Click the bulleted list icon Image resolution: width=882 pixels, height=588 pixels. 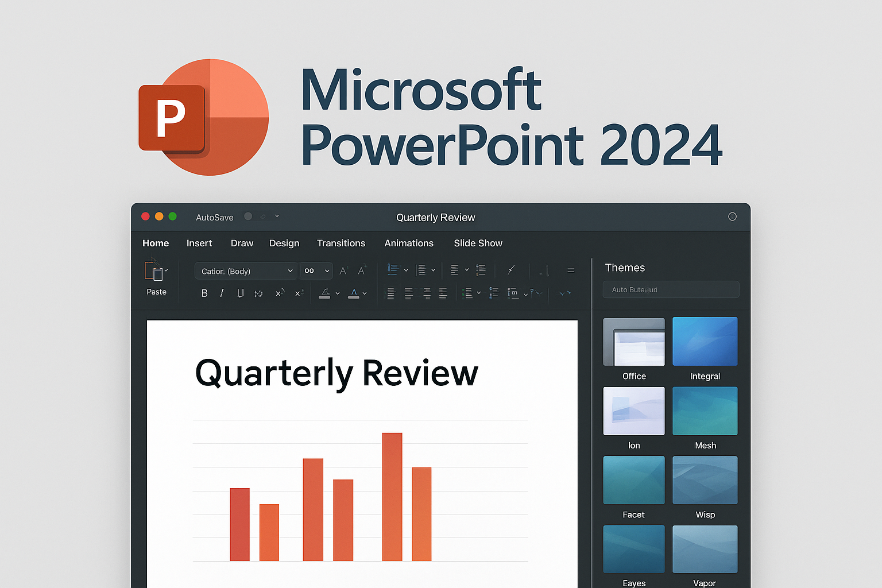pos(393,269)
